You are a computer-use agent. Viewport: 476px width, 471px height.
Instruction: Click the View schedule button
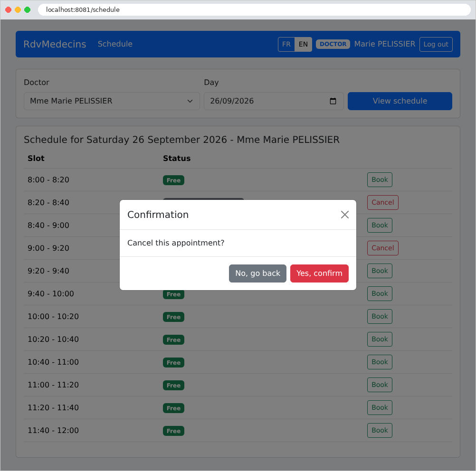[x=400, y=101]
